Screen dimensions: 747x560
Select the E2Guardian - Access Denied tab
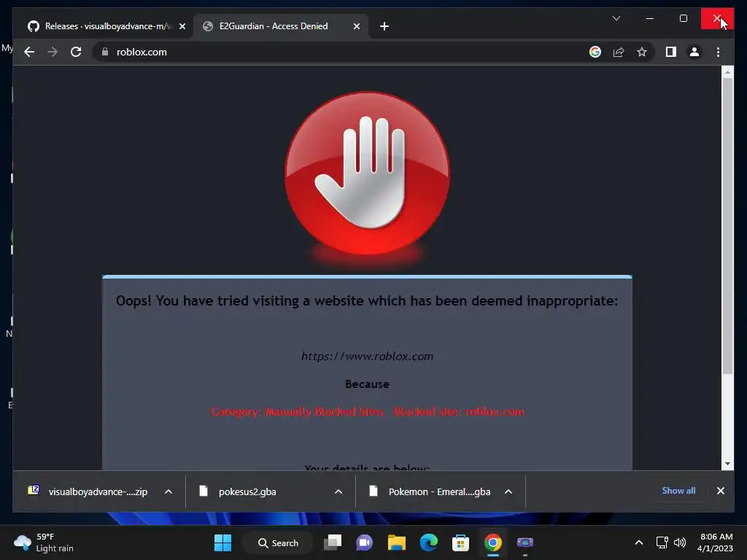[280, 26]
